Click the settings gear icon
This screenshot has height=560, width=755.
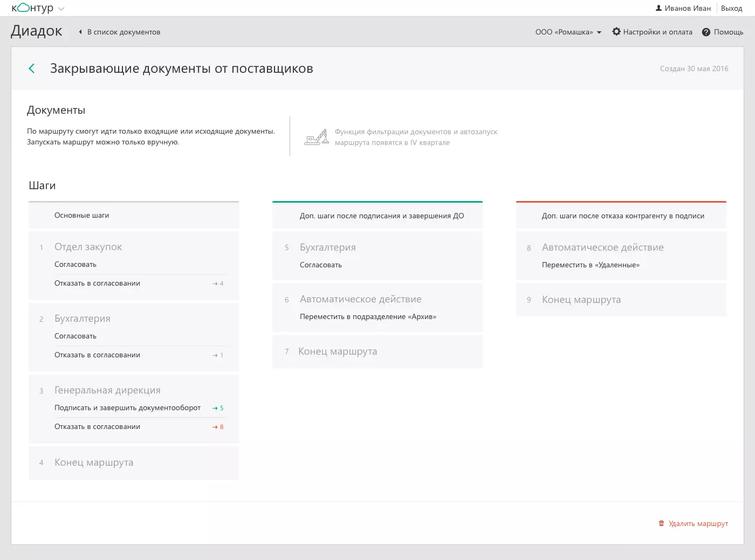[x=616, y=32]
